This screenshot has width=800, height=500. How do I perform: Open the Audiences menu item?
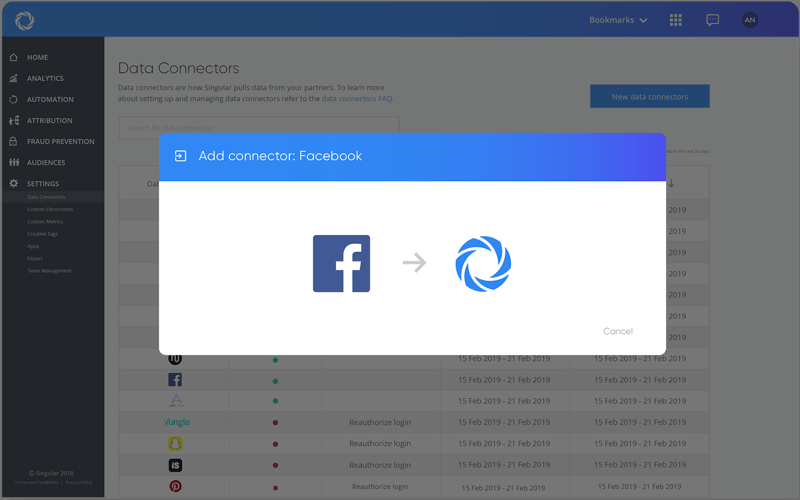pyautogui.click(x=46, y=162)
